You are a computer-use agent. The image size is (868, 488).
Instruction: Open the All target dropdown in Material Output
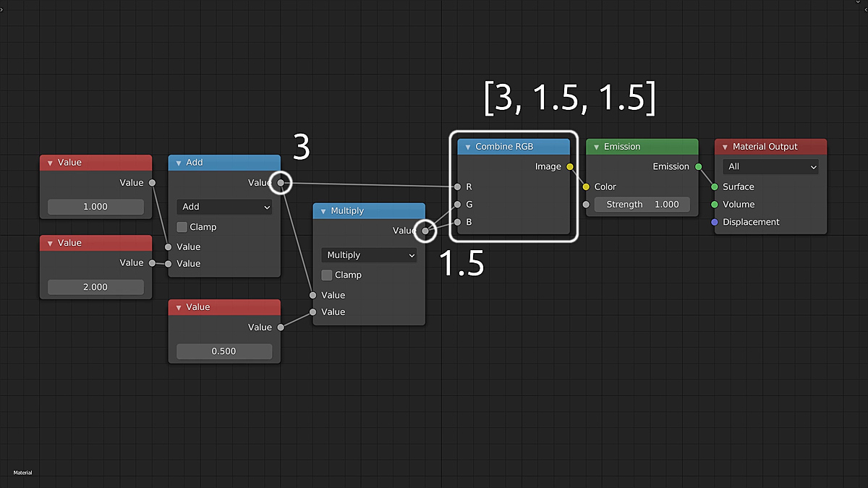(x=770, y=166)
